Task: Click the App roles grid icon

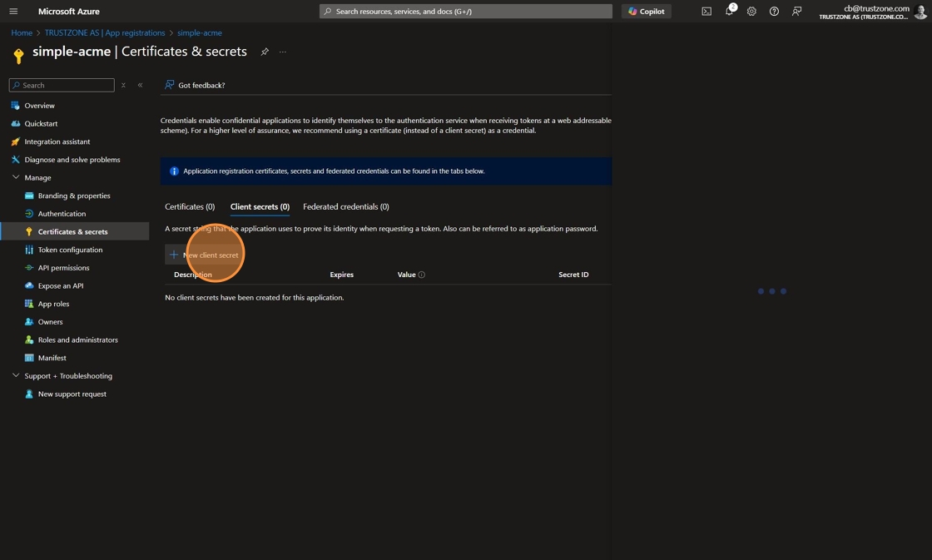Action: [x=29, y=304]
